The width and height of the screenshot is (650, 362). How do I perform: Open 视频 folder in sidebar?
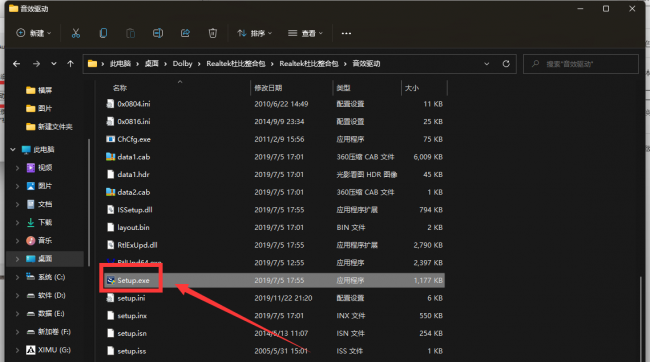click(45, 168)
